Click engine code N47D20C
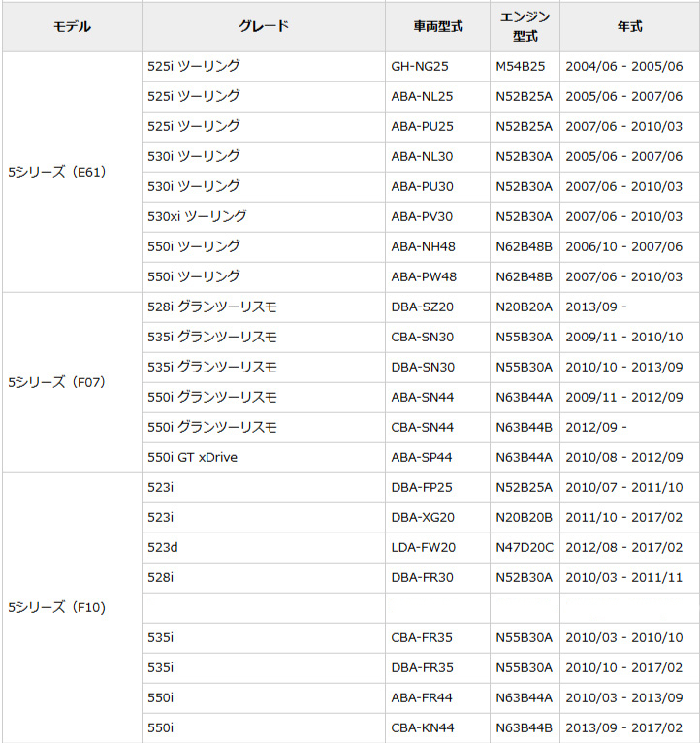This screenshot has width=700, height=743. [525, 548]
